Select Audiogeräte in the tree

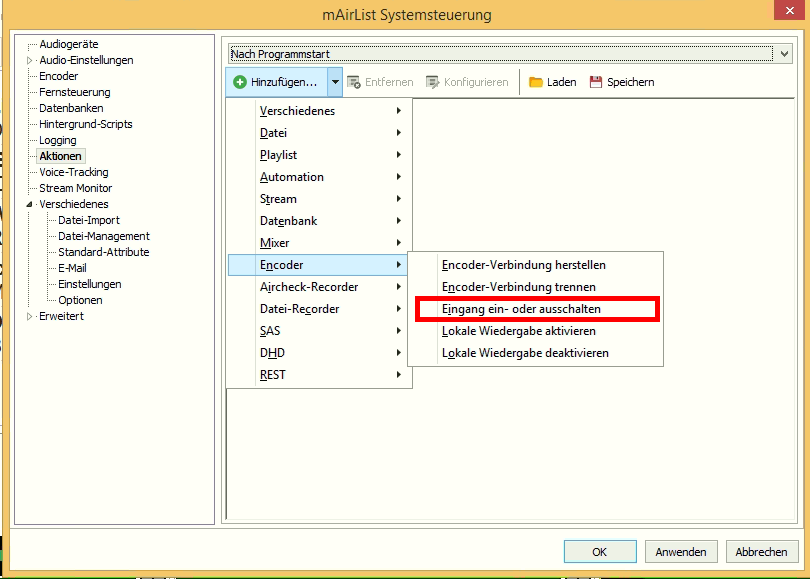[x=69, y=44]
